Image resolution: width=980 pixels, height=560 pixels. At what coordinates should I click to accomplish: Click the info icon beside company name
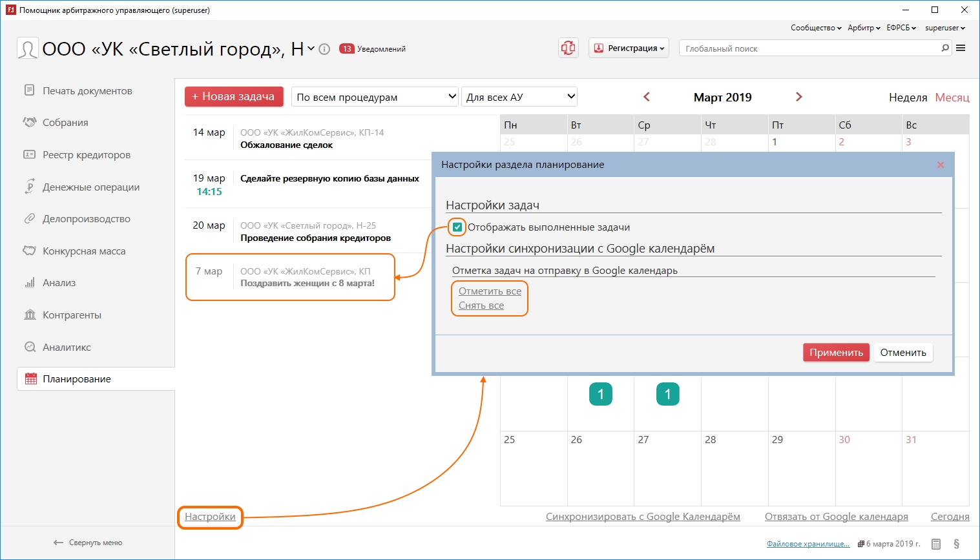(x=325, y=49)
